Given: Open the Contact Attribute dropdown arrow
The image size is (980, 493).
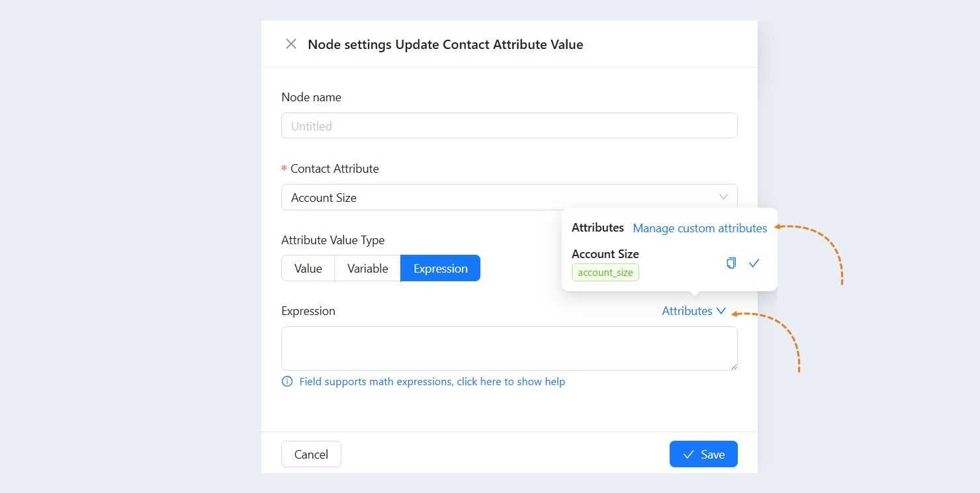Looking at the screenshot, I should (x=723, y=197).
